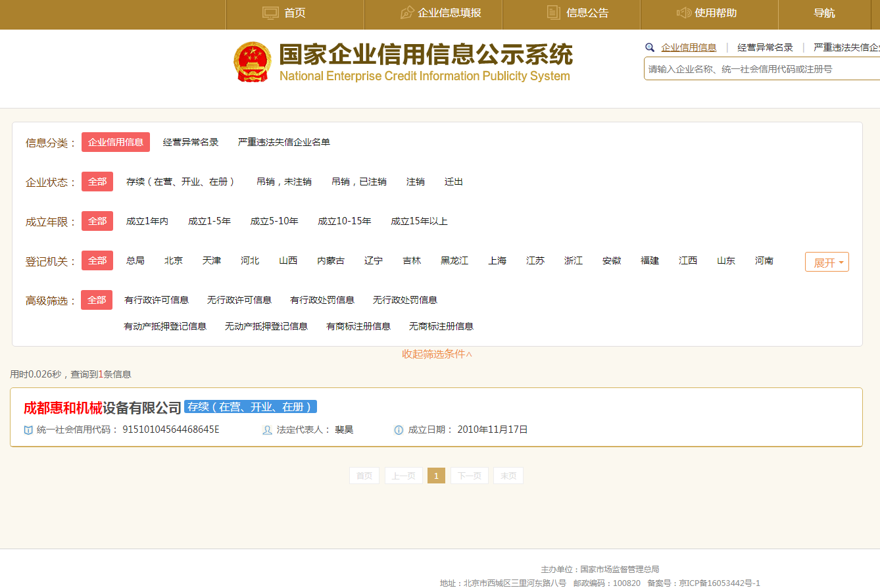Select 全部 in 成立年限 row
880x588 pixels.
[x=97, y=221]
